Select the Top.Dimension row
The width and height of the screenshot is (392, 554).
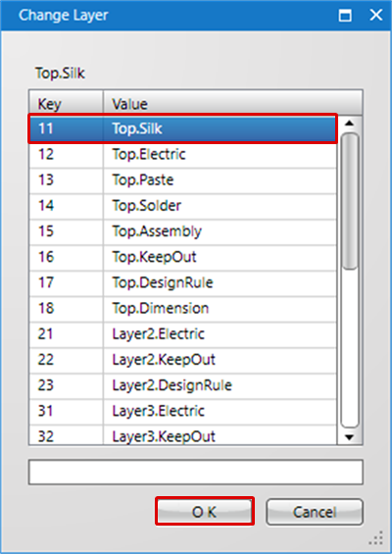(183, 309)
